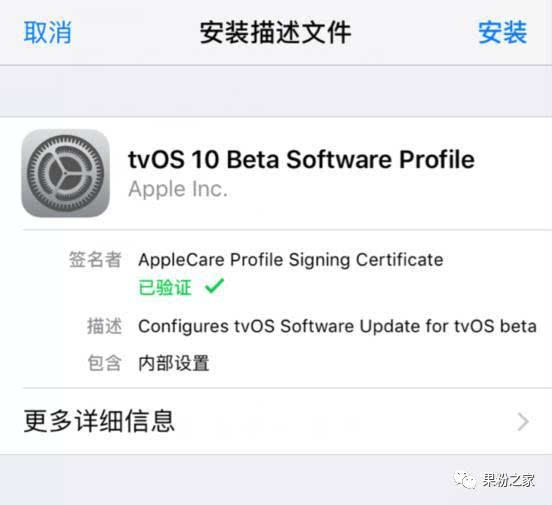Click the 内部设置 internal settings text
552x505 pixels.
coord(174,363)
